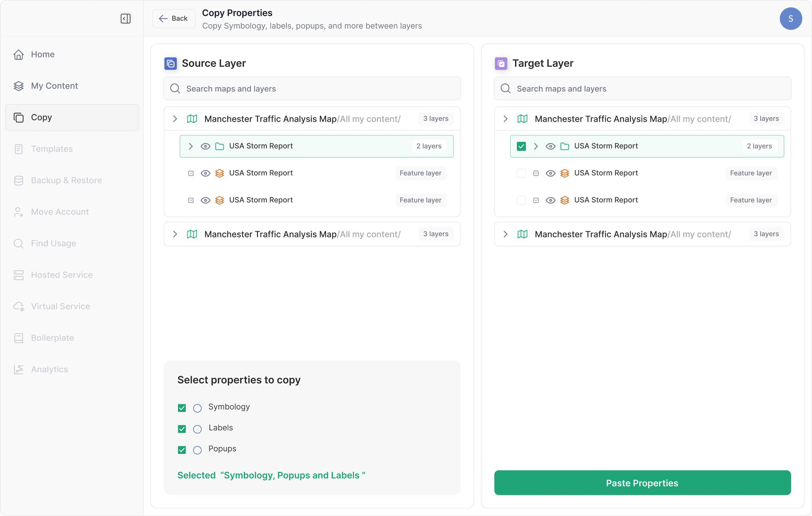Click the Analytics chart icon
Screen dimensions: 812x516
(19, 369)
